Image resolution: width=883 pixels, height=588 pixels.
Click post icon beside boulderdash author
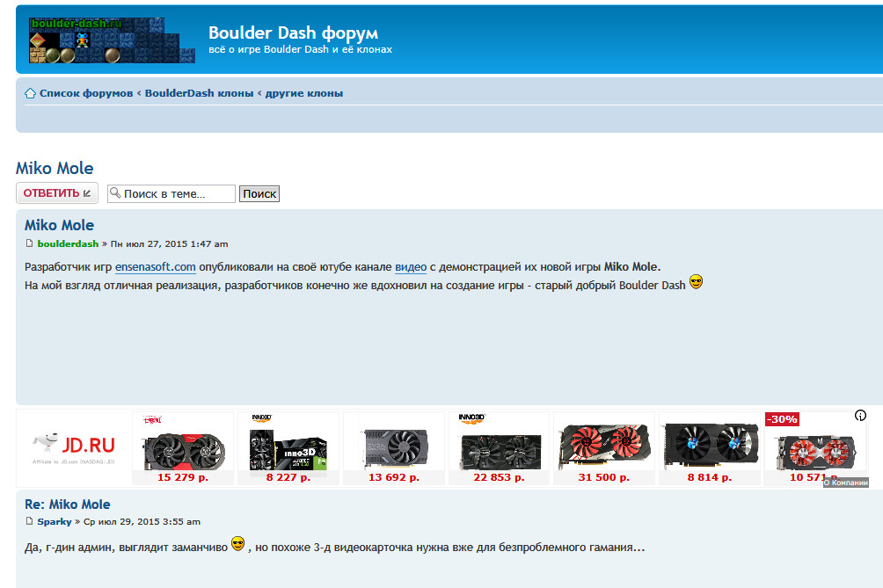click(x=29, y=243)
